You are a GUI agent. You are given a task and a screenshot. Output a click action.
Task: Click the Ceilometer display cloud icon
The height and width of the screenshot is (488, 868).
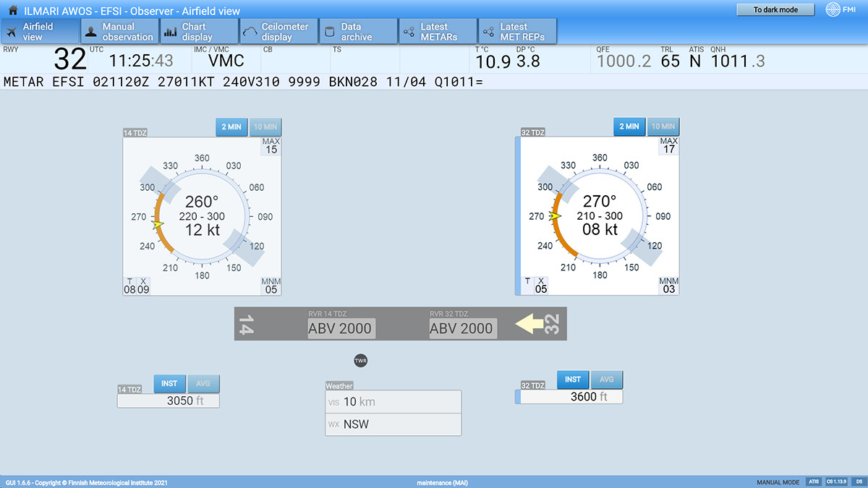250,32
